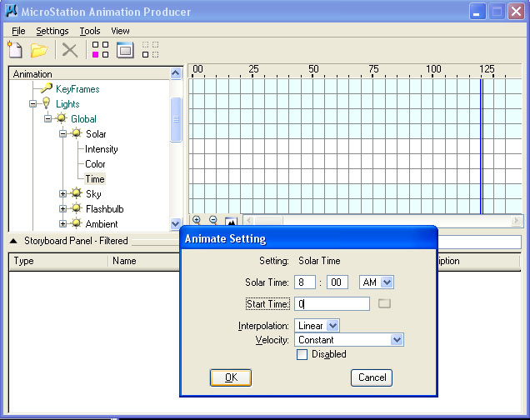Open the File menu
530x420 pixels.
click(x=18, y=31)
